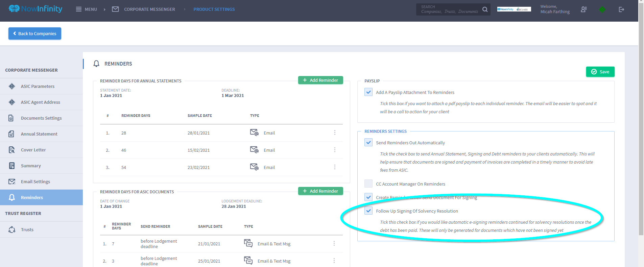The height and width of the screenshot is (267, 644).
Task: Click Email & Text Msg icon for 21/01/2021 row
Action: pos(248,243)
